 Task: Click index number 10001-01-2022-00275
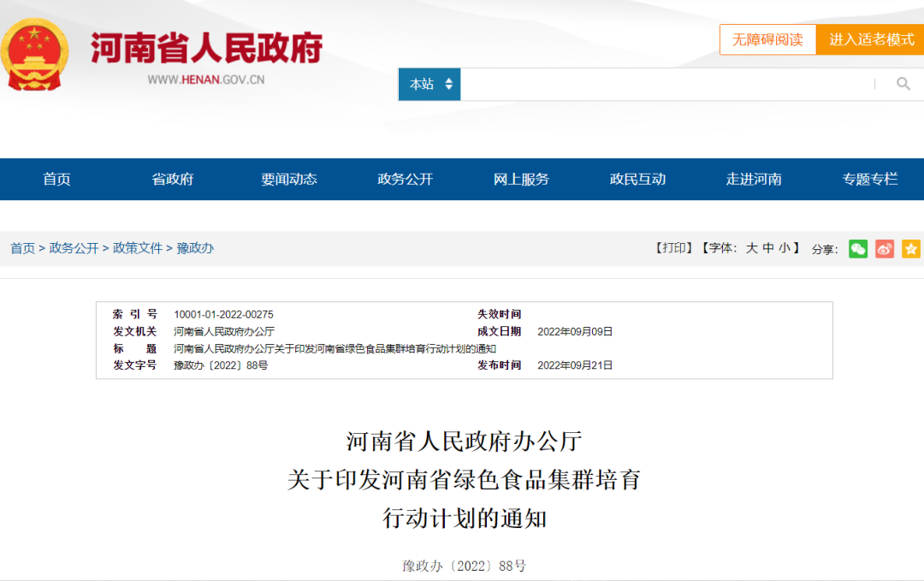pos(223,315)
